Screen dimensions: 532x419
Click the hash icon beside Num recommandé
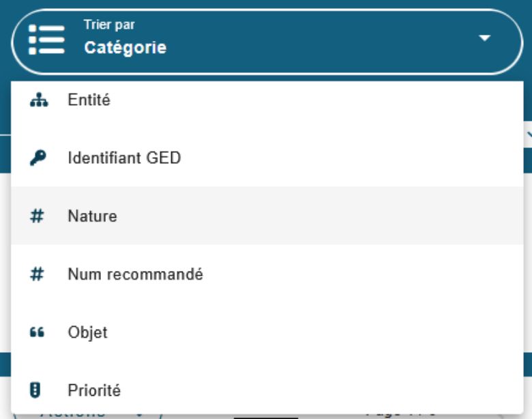tap(38, 275)
